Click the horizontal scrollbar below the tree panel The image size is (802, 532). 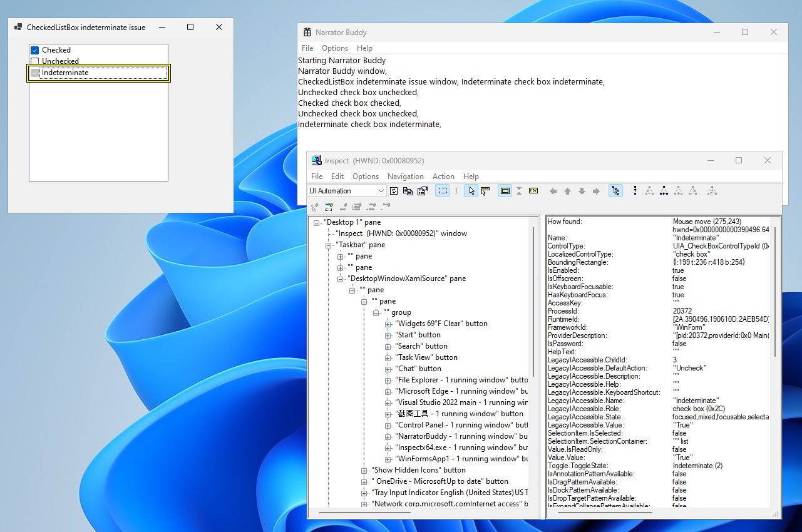(363, 513)
